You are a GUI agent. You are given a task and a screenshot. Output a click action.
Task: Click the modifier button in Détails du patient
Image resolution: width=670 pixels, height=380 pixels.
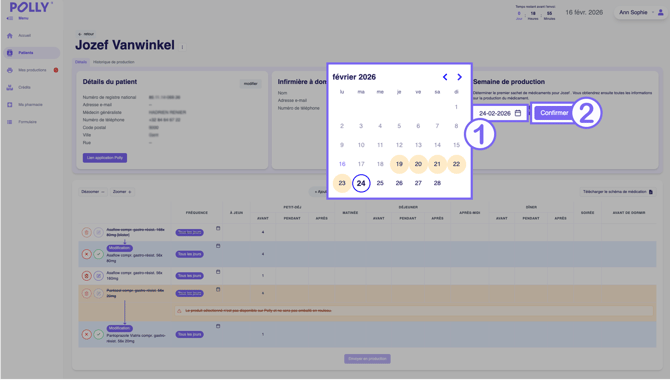[250, 84]
